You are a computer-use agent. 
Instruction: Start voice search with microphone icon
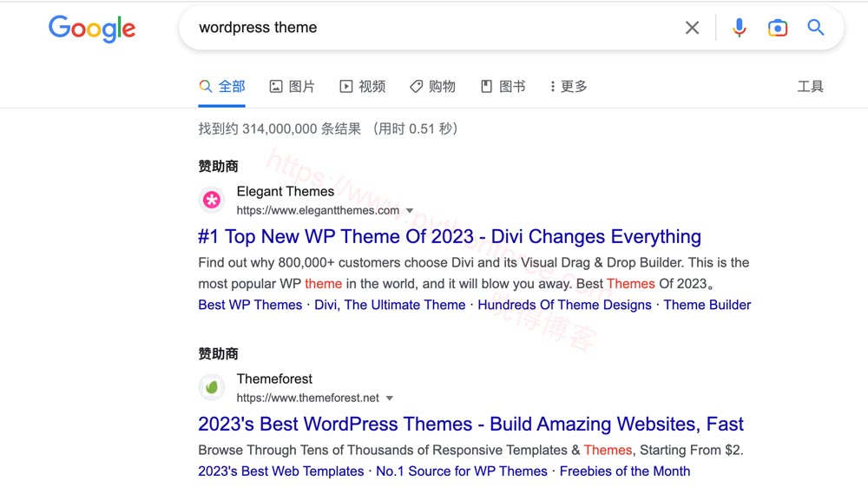click(739, 28)
